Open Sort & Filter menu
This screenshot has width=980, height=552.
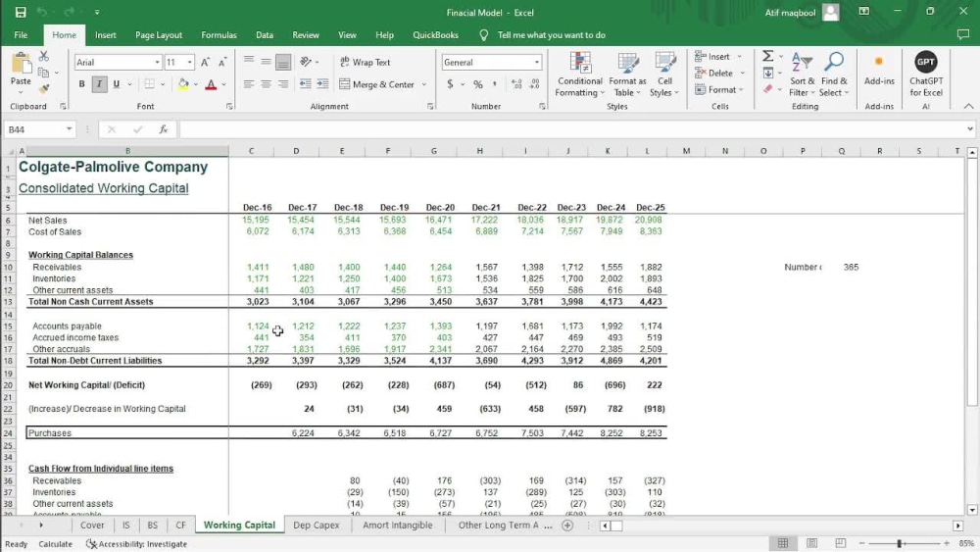coord(802,75)
